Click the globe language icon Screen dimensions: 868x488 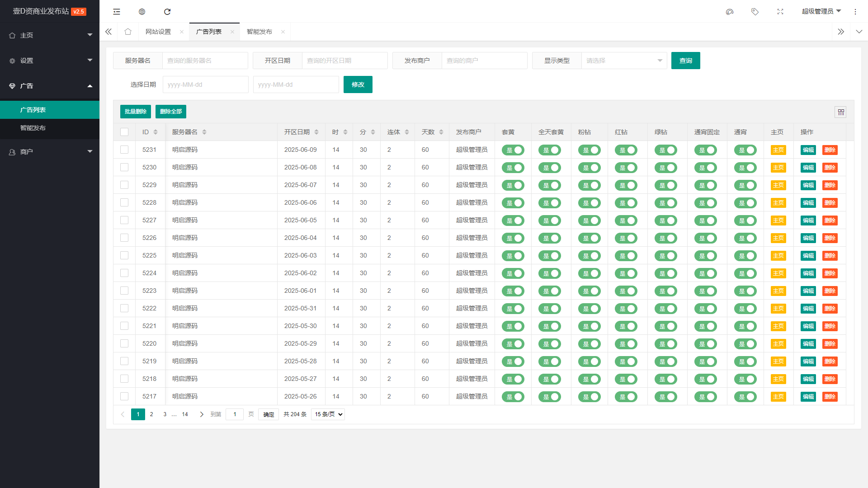(142, 11)
